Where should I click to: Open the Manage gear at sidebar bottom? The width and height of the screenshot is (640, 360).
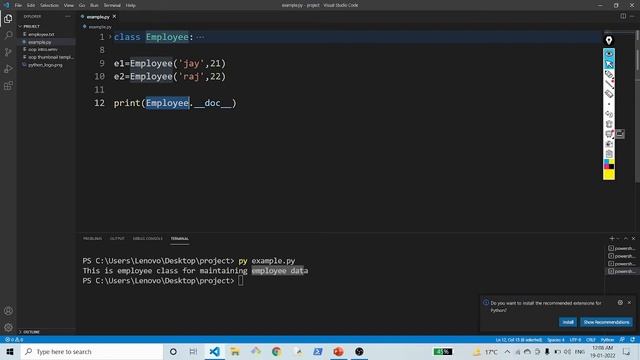click(8, 327)
